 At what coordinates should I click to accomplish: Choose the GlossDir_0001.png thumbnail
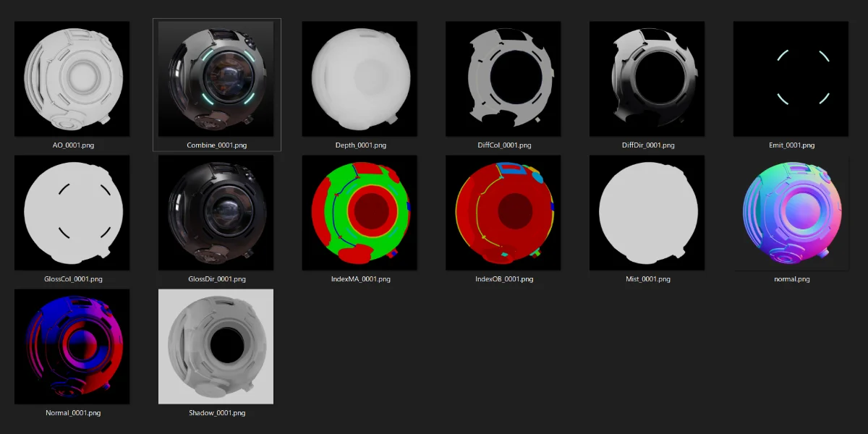[216, 213]
